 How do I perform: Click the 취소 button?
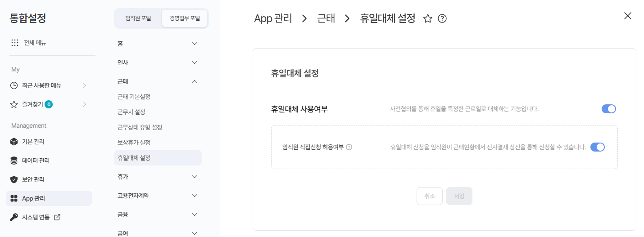430,196
